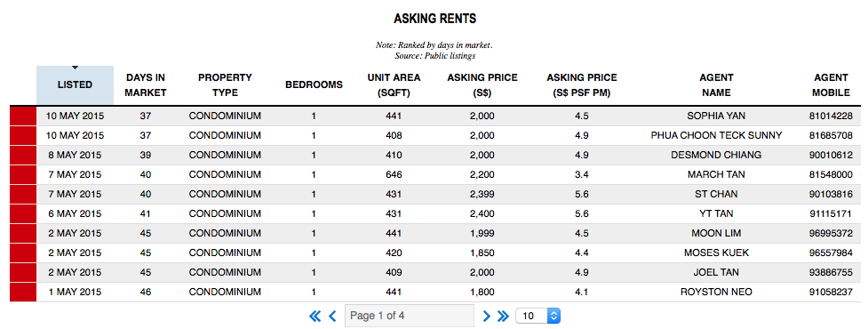Sort by ASKING PRICE PSF PM header
This screenshot has width=868, height=329.
point(581,85)
